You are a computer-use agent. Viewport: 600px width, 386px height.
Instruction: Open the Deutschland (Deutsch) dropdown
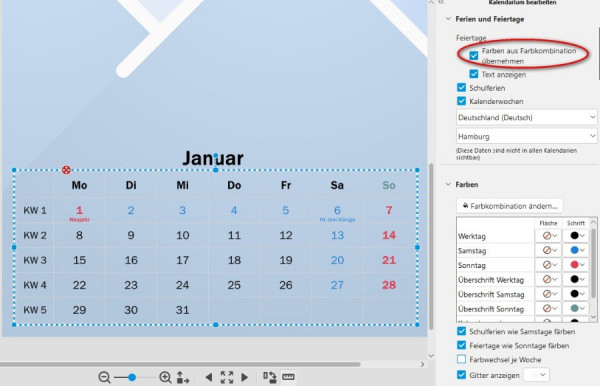point(527,117)
